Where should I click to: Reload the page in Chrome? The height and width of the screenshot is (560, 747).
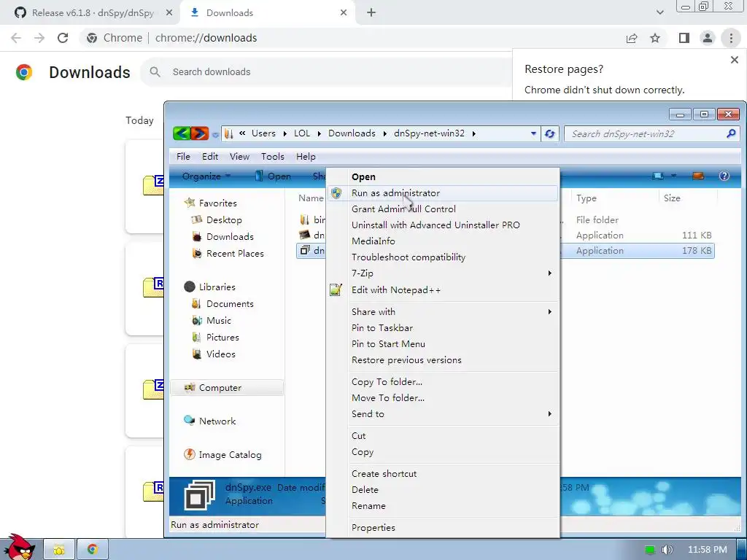click(63, 38)
